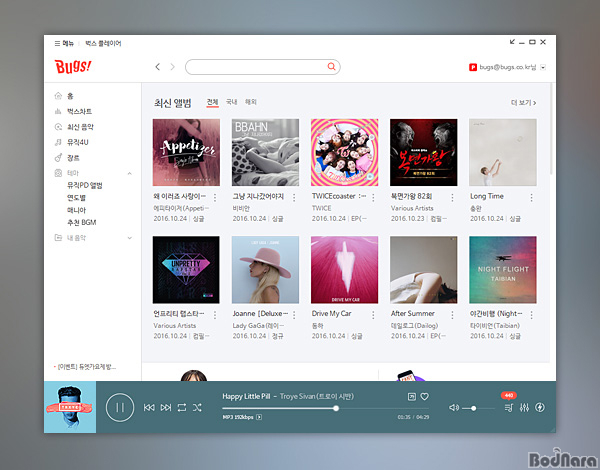Toggle repeat mode
The height and width of the screenshot is (470, 600).
click(182, 408)
